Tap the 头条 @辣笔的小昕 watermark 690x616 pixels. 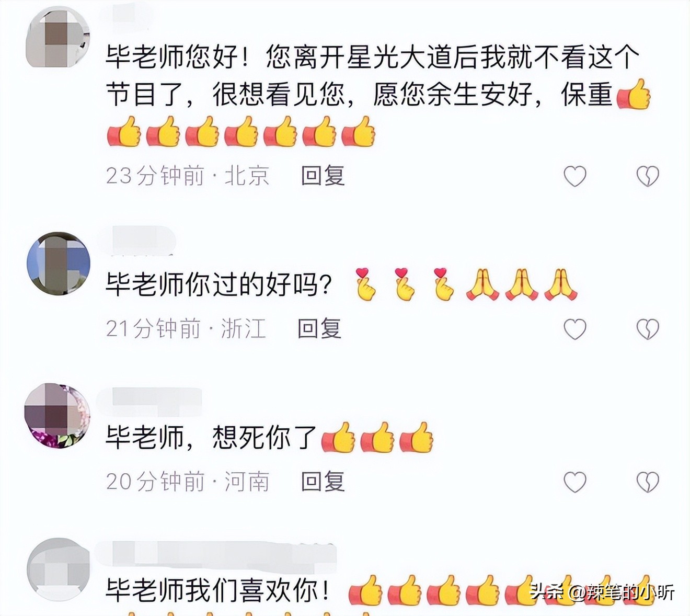(602, 592)
